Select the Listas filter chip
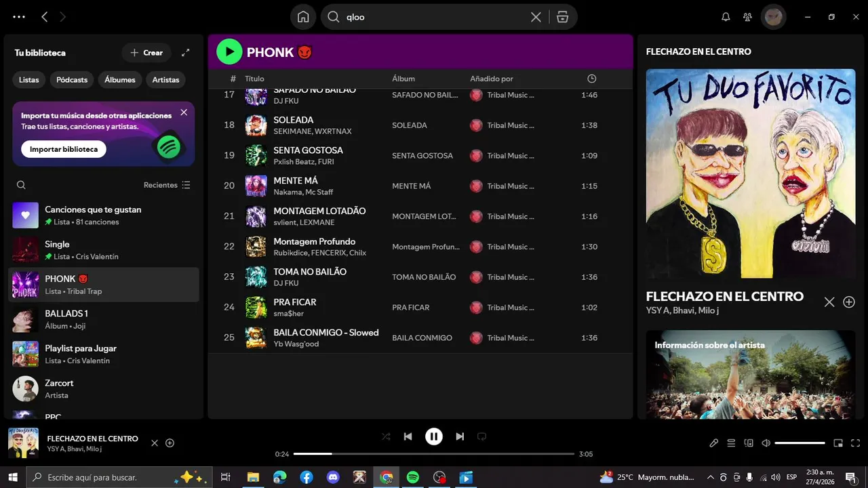This screenshot has height=488, width=868. click(29, 80)
